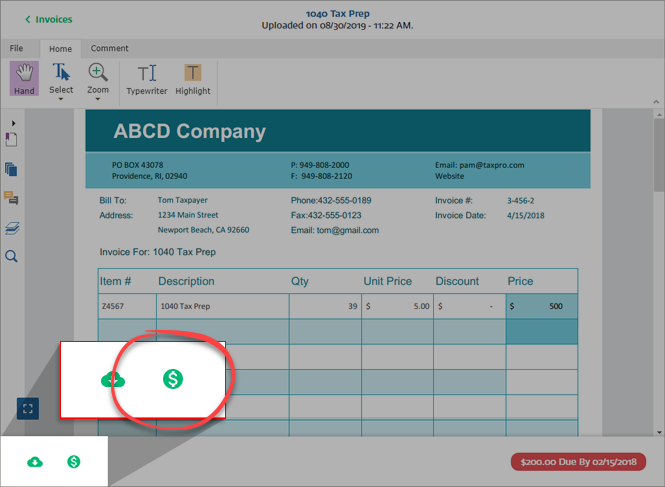Switch to the Home tab
Image resolution: width=665 pixels, height=487 pixels.
tap(60, 49)
